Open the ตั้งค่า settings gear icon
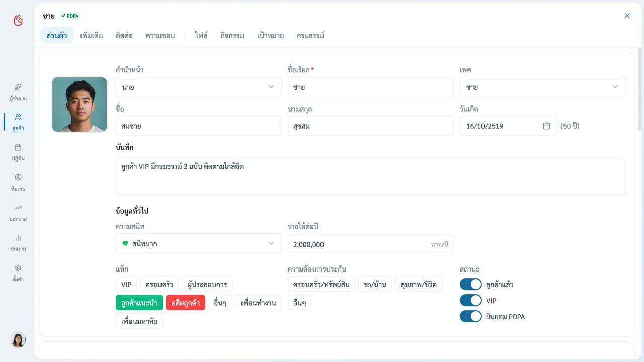644x362 pixels. pyautogui.click(x=18, y=273)
